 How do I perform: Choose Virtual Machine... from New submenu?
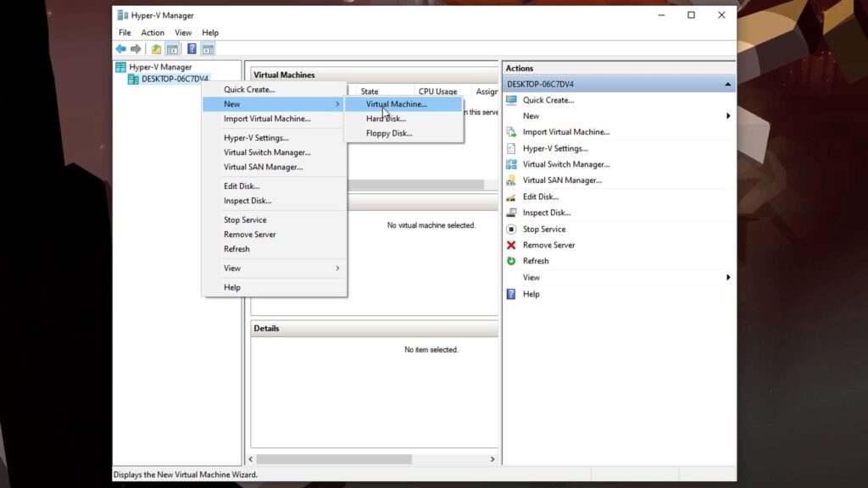[x=403, y=104]
